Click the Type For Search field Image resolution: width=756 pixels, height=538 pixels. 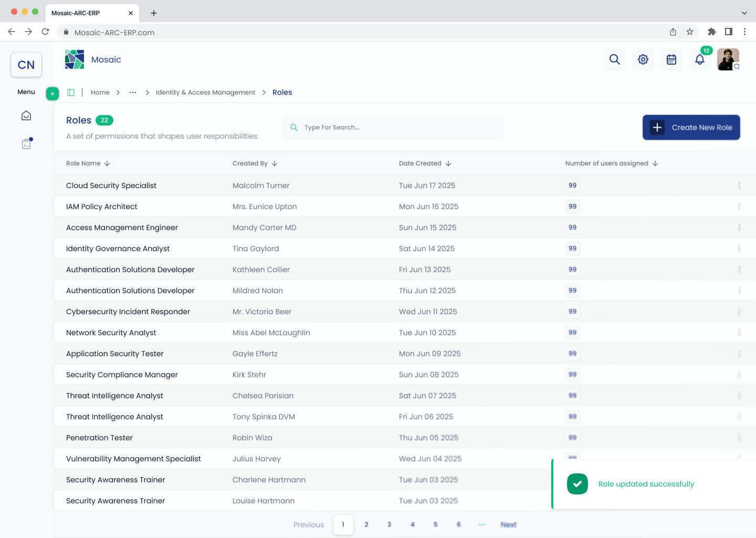[393, 127]
